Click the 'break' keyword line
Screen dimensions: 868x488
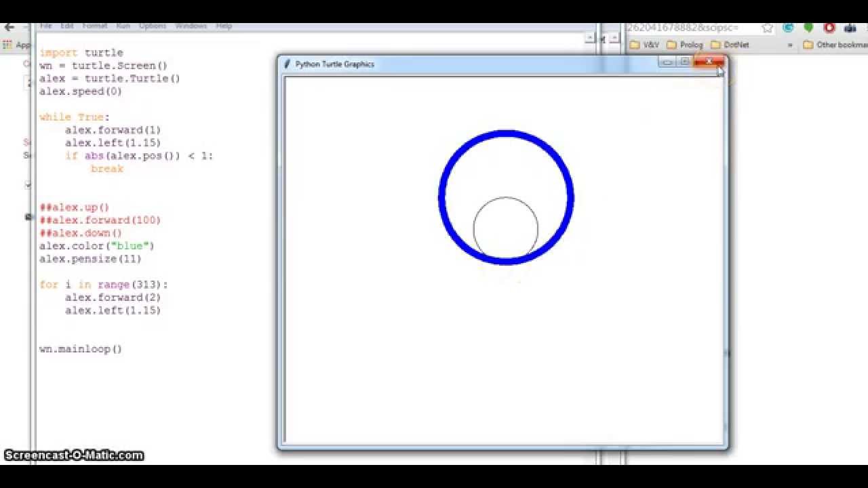pyautogui.click(x=107, y=169)
